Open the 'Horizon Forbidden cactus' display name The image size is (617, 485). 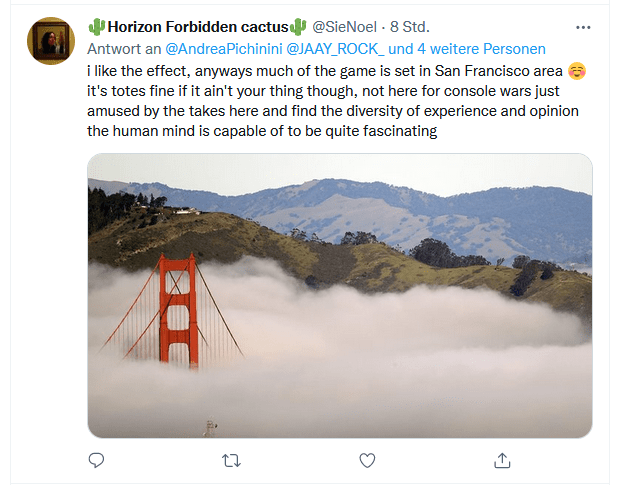coord(197,26)
